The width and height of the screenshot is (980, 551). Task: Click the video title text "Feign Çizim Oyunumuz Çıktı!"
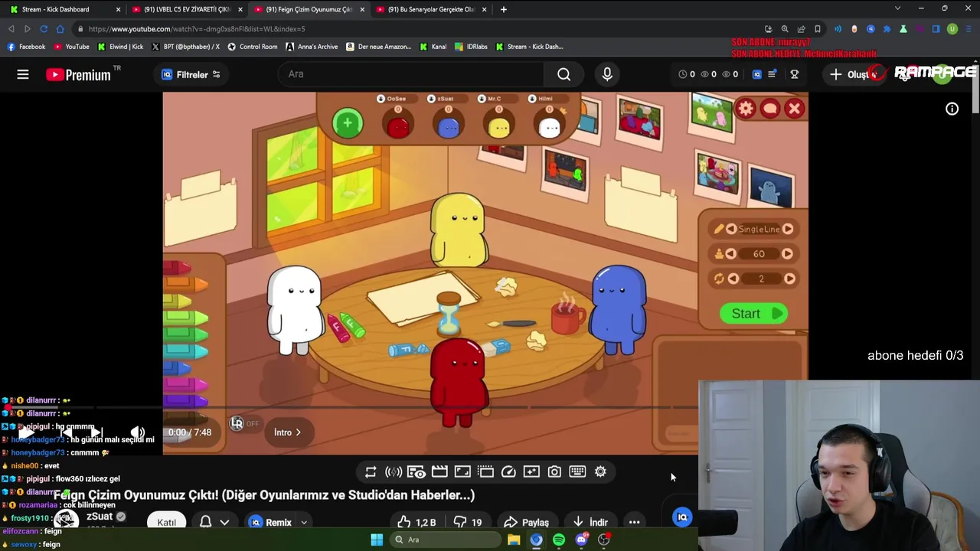click(135, 495)
